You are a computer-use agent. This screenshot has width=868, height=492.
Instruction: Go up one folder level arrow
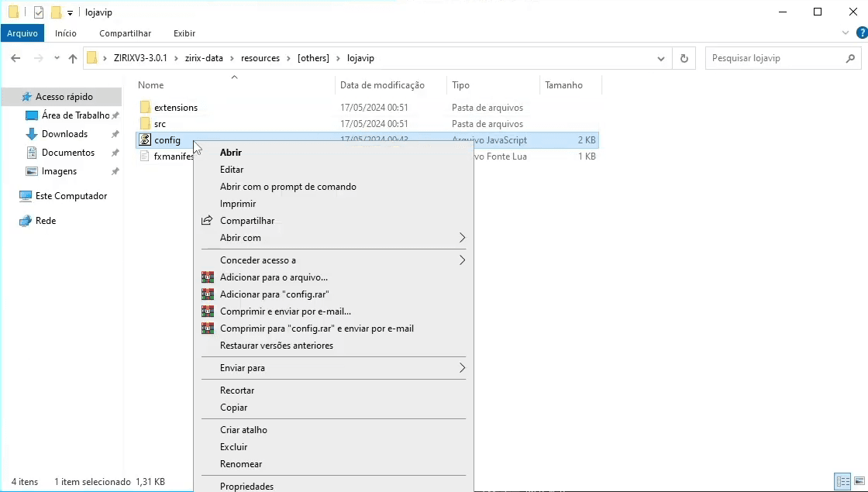point(73,58)
